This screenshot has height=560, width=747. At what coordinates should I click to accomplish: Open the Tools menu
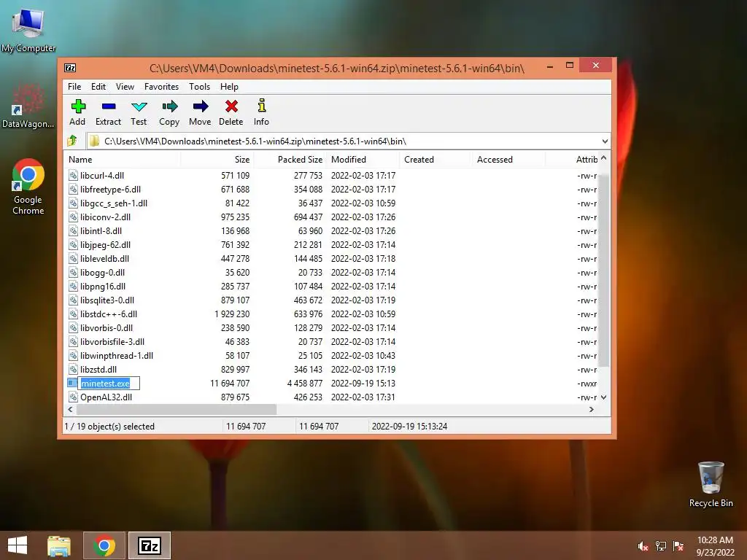[x=199, y=87]
